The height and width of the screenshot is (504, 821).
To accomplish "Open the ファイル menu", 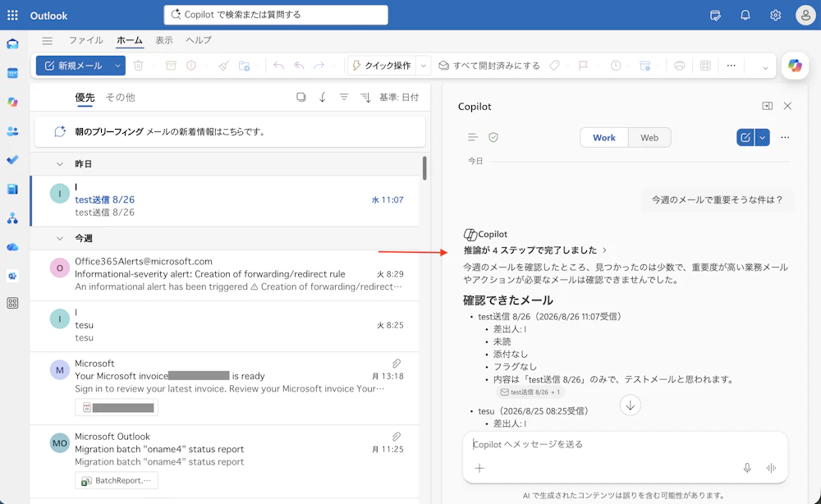I will click(86, 39).
